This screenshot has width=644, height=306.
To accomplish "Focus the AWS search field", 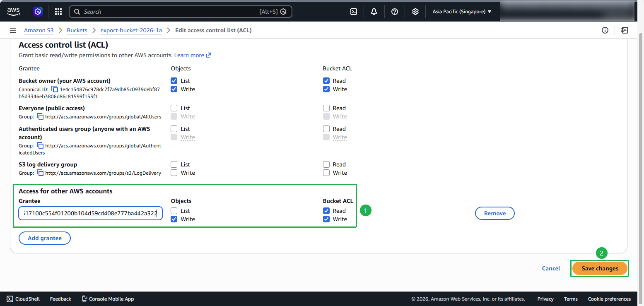I will click(x=181, y=12).
